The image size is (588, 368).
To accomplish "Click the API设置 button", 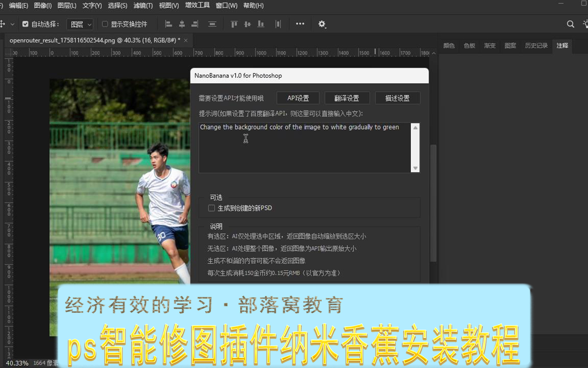I will [298, 98].
